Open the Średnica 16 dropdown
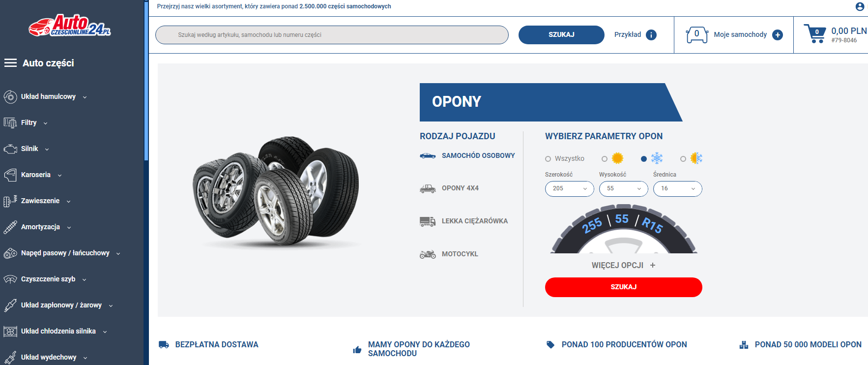The image size is (868, 365). pyautogui.click(x=678, y=189)
